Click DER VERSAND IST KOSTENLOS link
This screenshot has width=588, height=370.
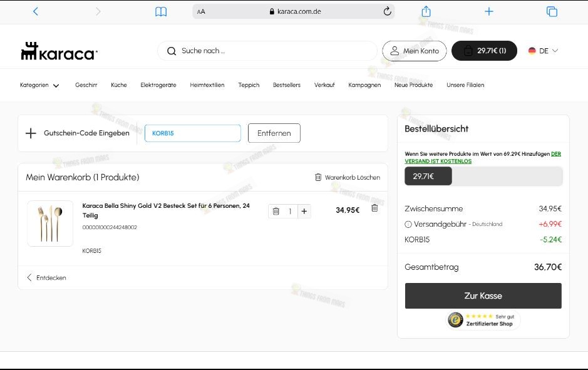(482, 157)
